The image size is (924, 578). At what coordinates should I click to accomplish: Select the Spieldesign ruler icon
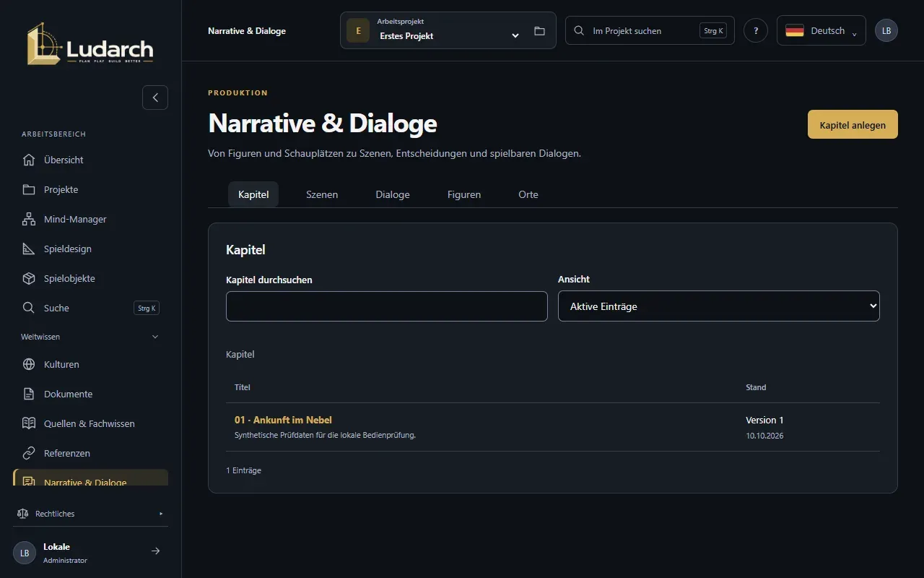click(29, 249)
